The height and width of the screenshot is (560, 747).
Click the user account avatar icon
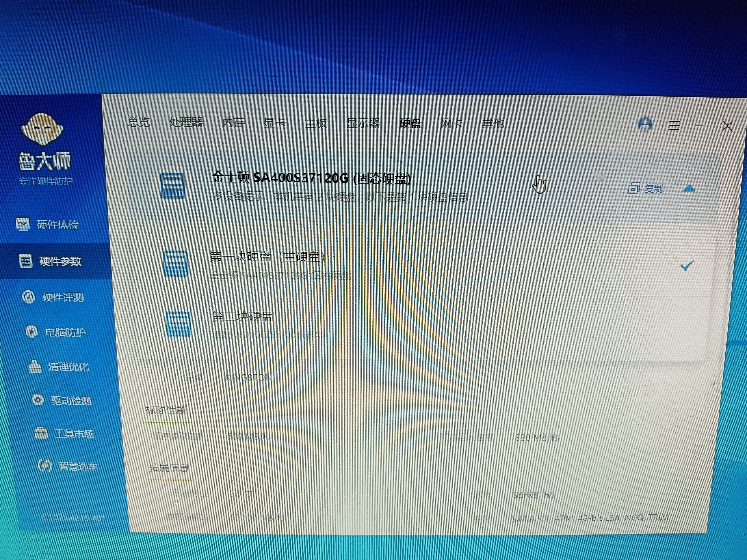[x=645, y=125]
